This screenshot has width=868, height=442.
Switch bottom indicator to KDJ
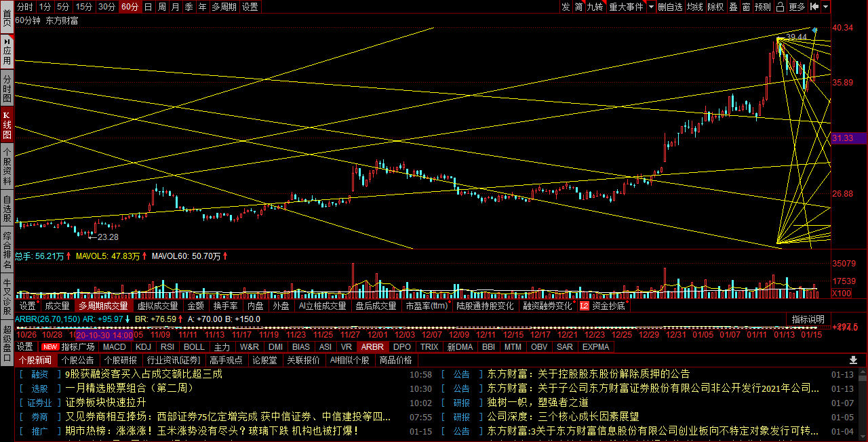[x=143, y=346]
